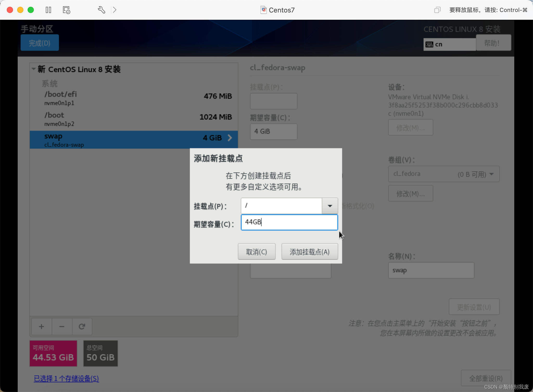
Task: Click the toolbar forward arrow icon
Action: pos(115,10)
